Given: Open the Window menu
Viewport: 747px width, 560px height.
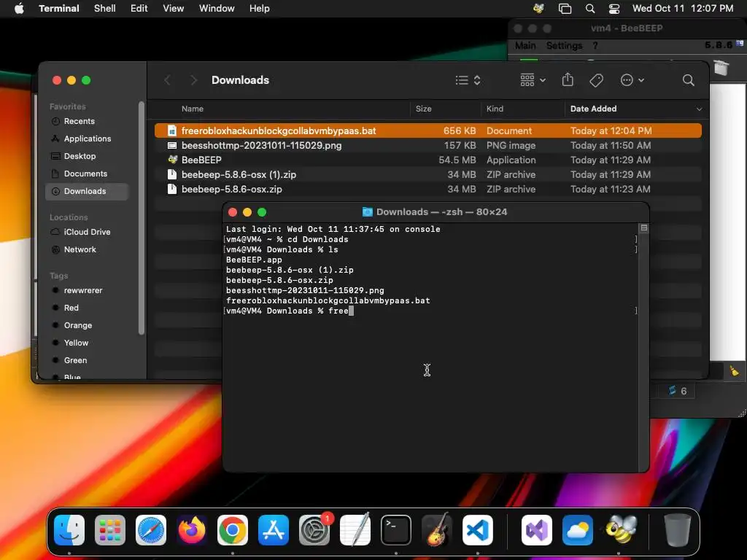Looking at the screenshot, I should point(217,9).
